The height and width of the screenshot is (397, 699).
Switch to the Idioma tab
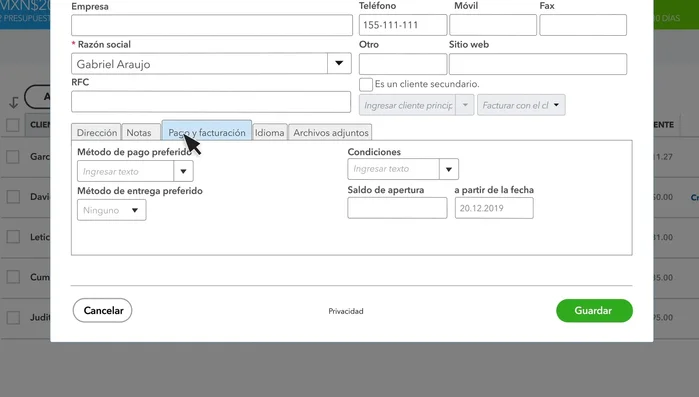pyautogui.click(x=269, y=132)
